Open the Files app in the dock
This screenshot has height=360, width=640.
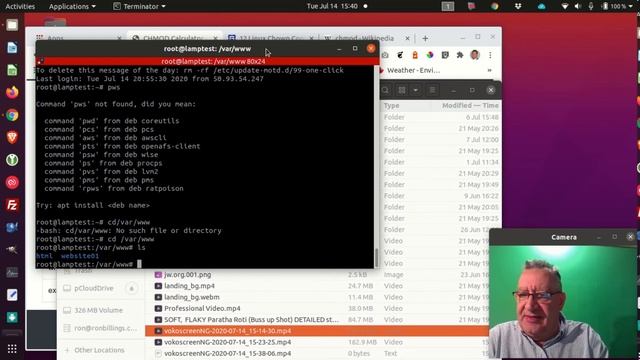click(x=12, y=25)
